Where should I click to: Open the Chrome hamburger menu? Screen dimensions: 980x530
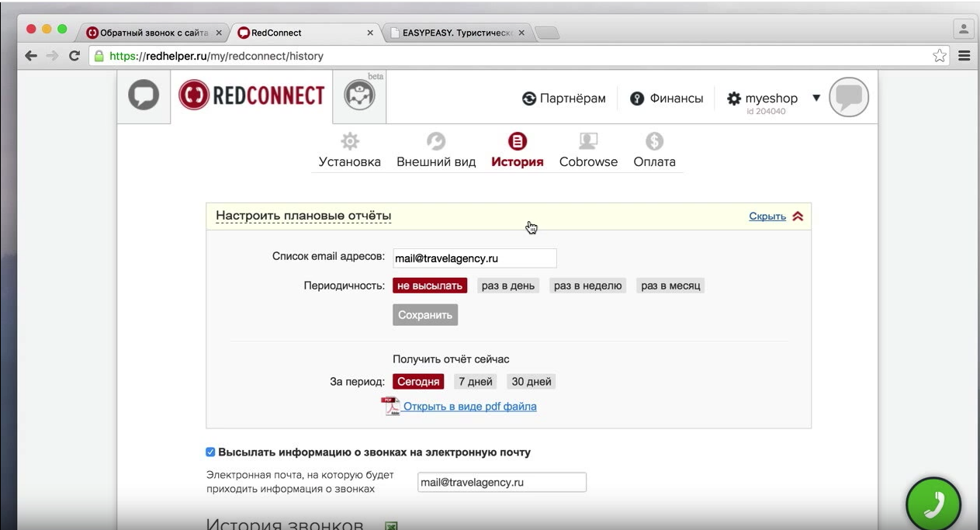[964, 56]
